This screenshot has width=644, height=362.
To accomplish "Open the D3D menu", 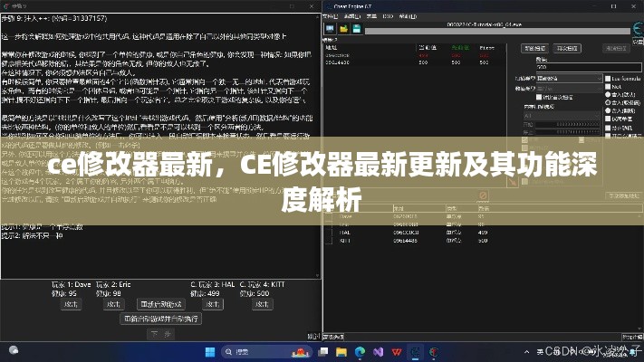I will coord(388,16).
